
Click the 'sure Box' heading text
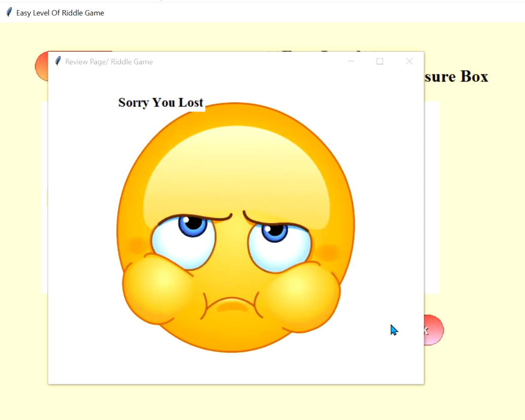(456, 77)
